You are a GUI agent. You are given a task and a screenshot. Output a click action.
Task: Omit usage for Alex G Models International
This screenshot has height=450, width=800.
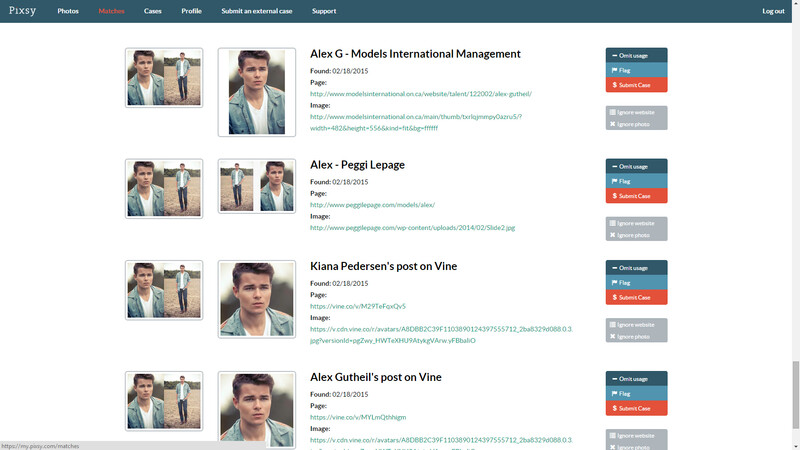coord(636,55)
